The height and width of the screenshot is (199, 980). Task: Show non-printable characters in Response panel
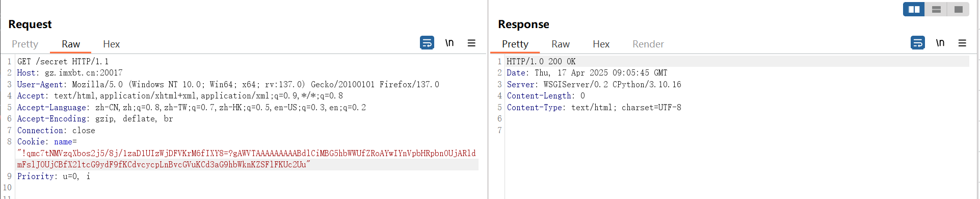coord(940,43)
